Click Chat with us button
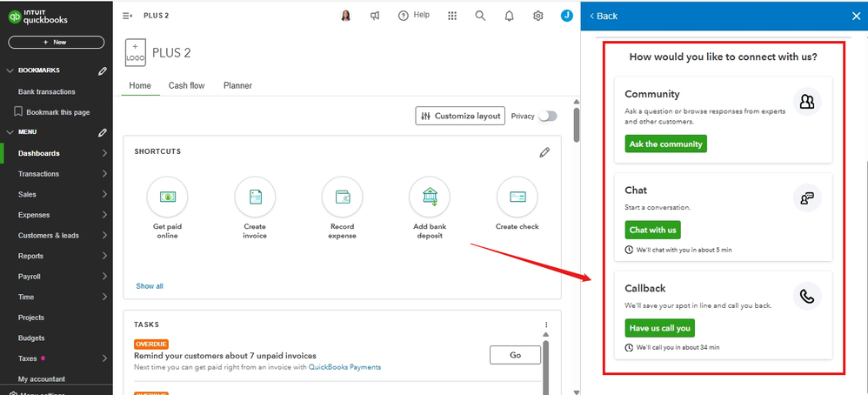The height and width of the screenshot is (395, 868). [x=652, y=230]
